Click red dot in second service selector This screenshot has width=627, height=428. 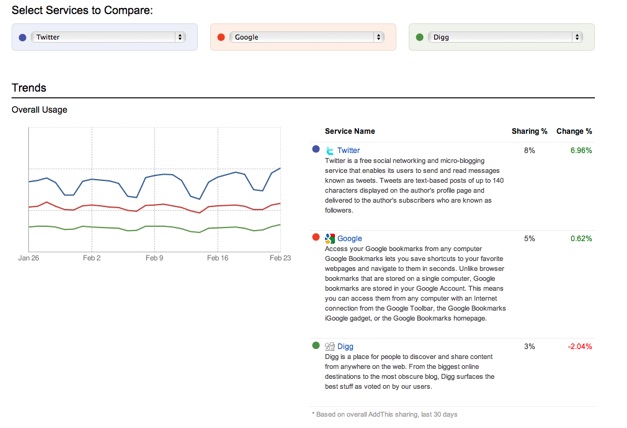tap(221, 37)
